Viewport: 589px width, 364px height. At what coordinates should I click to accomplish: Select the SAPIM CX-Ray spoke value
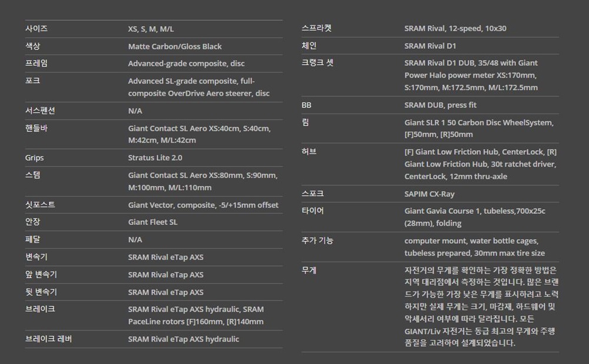click(x=429, y=194)
